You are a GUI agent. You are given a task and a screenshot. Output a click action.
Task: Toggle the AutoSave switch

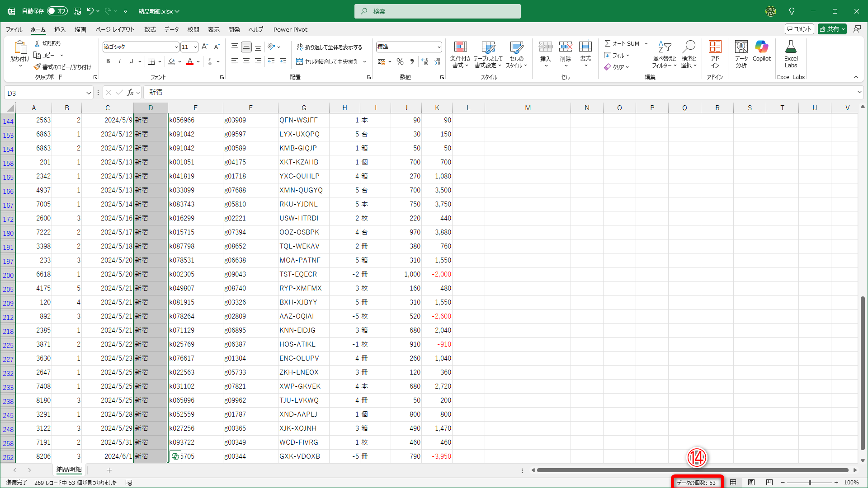57,11
